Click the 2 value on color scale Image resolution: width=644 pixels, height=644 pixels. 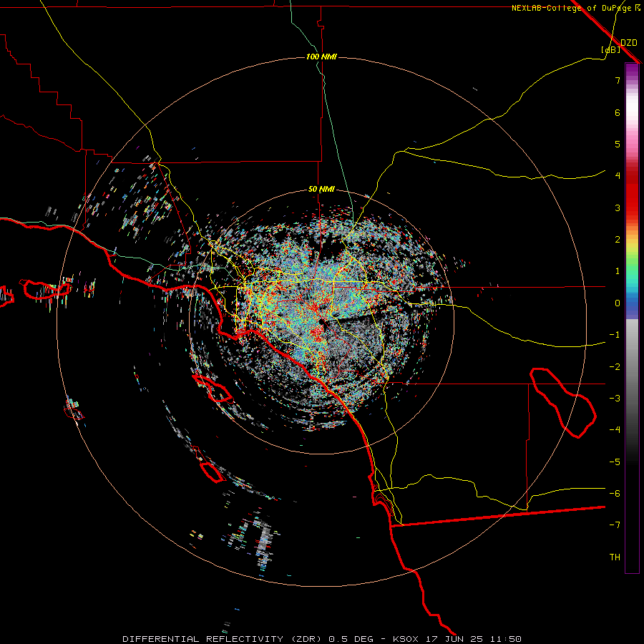coord(618,240)
